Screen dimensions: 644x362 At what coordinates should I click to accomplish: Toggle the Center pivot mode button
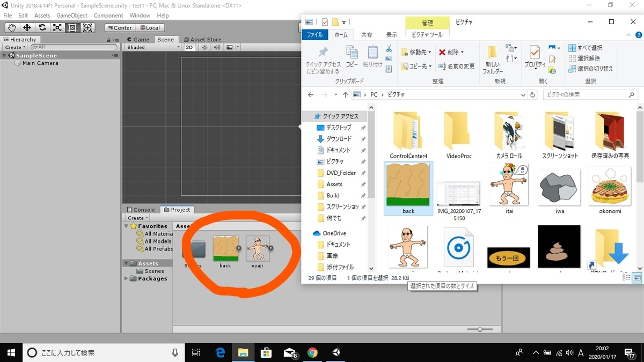point(120,28)
